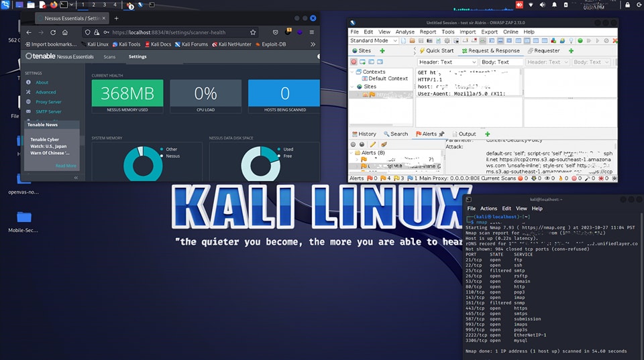Click Pocket icon in Firefox toolbar
This screenshot has width=644, height=360.
tap(275, 32)
